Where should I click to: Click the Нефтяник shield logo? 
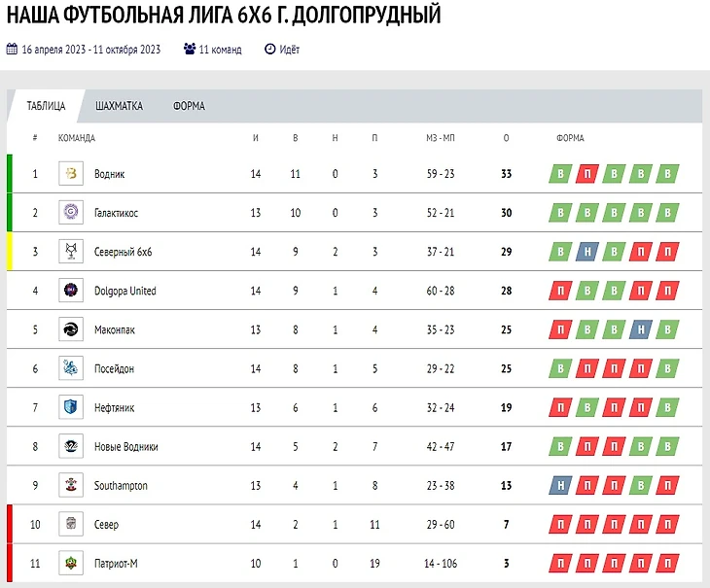[70, 407]
